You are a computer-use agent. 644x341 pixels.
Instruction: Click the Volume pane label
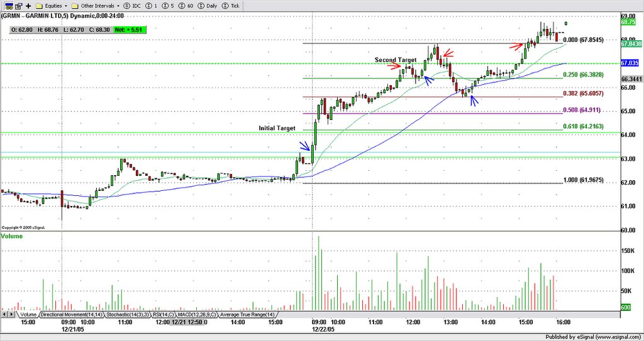[12, 236]
